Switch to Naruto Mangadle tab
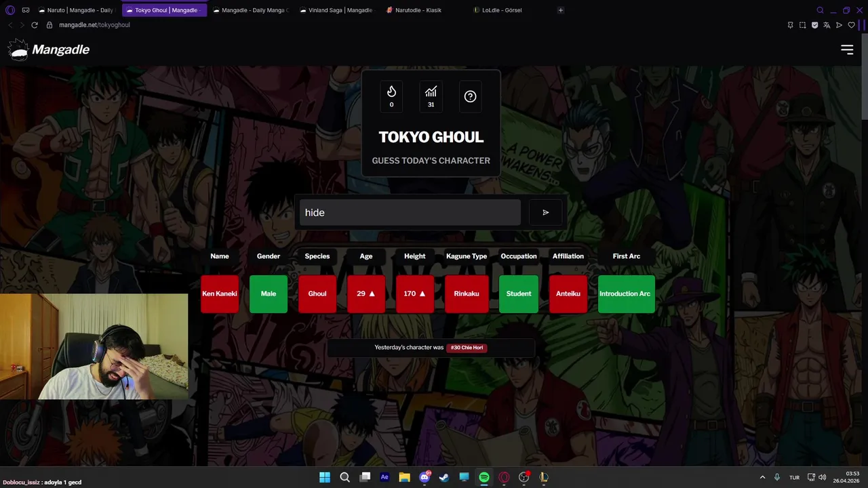 coord(76,10)
